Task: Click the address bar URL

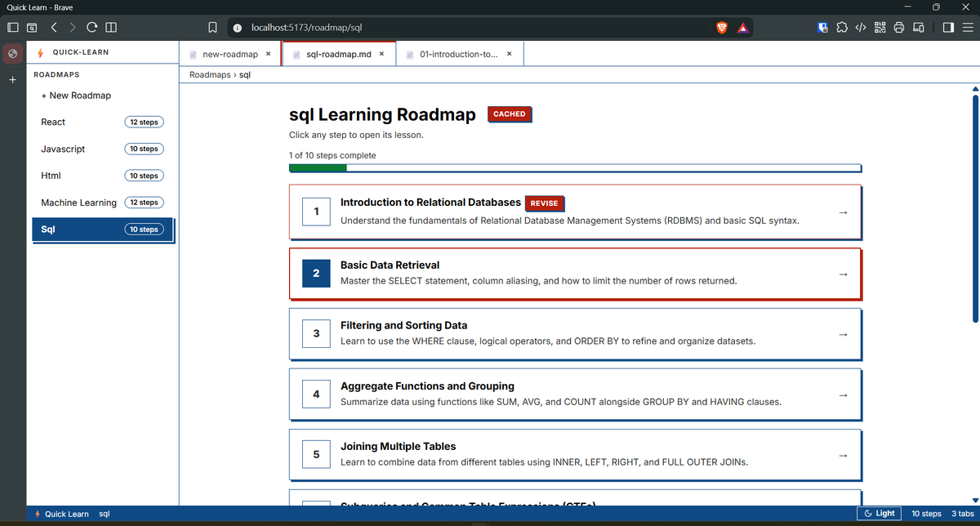Action: [x=306, y=28]
